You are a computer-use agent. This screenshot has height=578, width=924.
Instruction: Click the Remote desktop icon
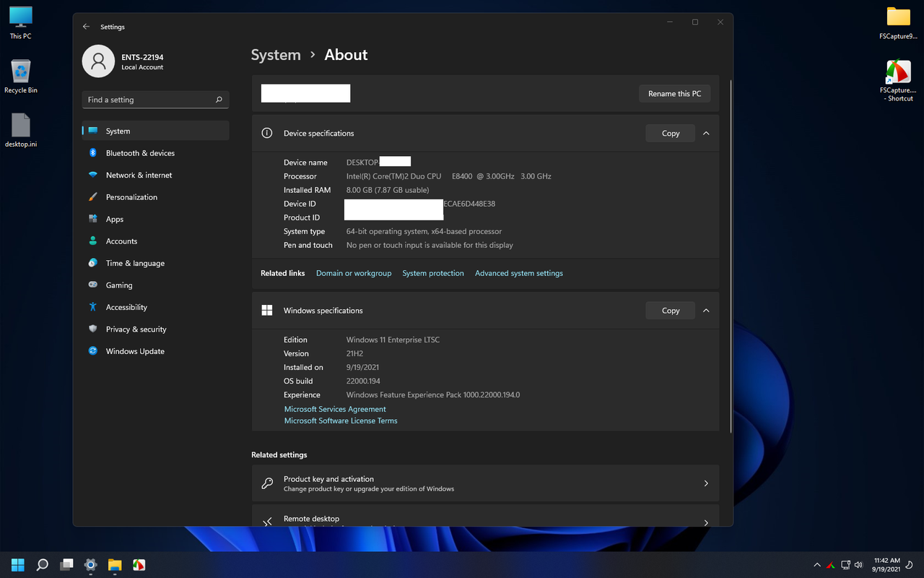[267, 522]
